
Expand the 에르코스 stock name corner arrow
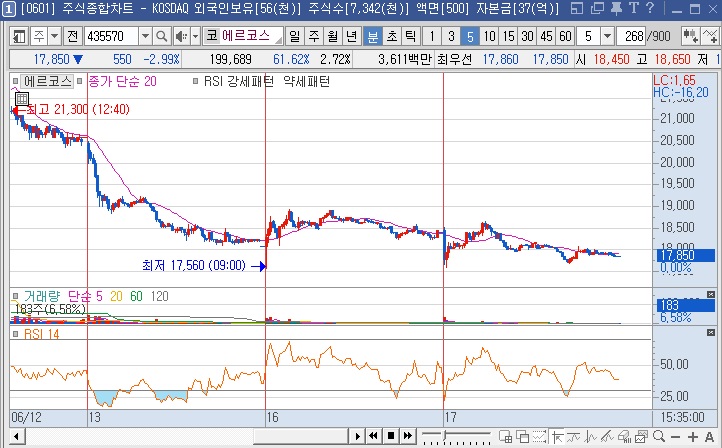pos(279,41)
